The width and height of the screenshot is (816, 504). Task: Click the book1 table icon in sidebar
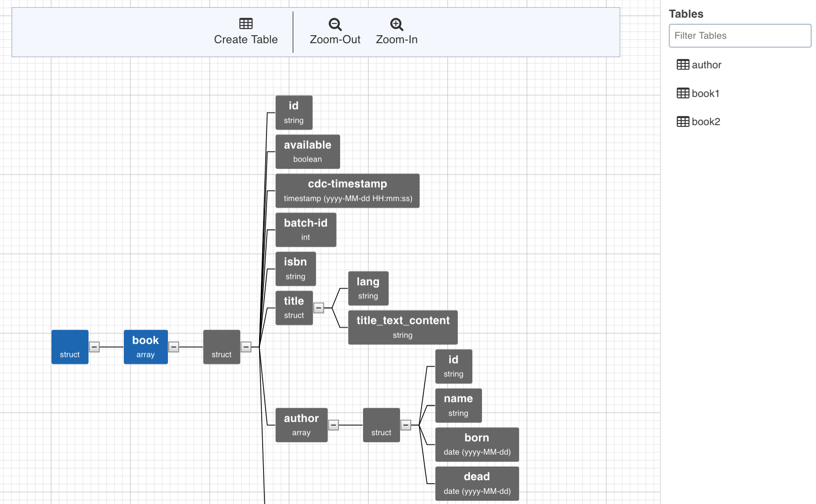tap(683, 93)
